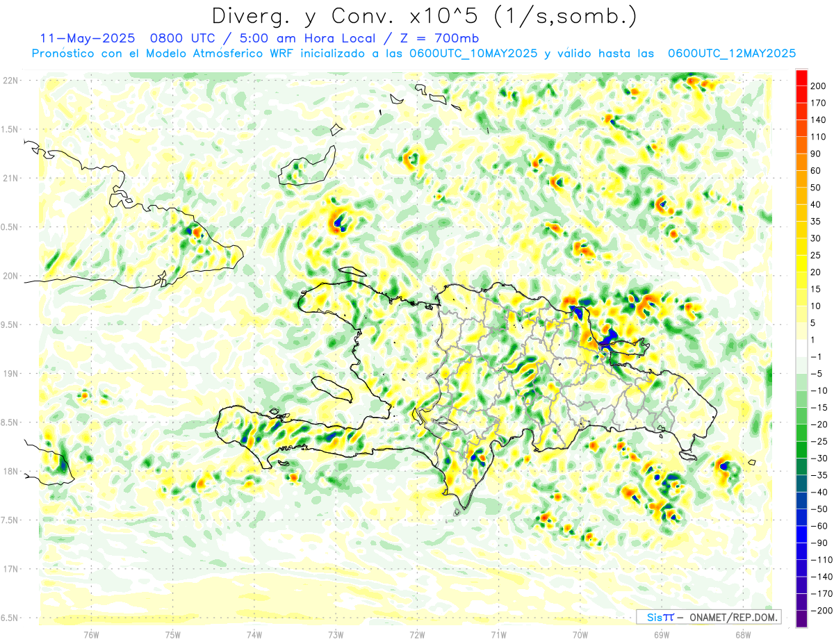This screenshot has height=644, width=834.
Task: Click the 170 value on the colorbar
Action: [x=819, y=103]
